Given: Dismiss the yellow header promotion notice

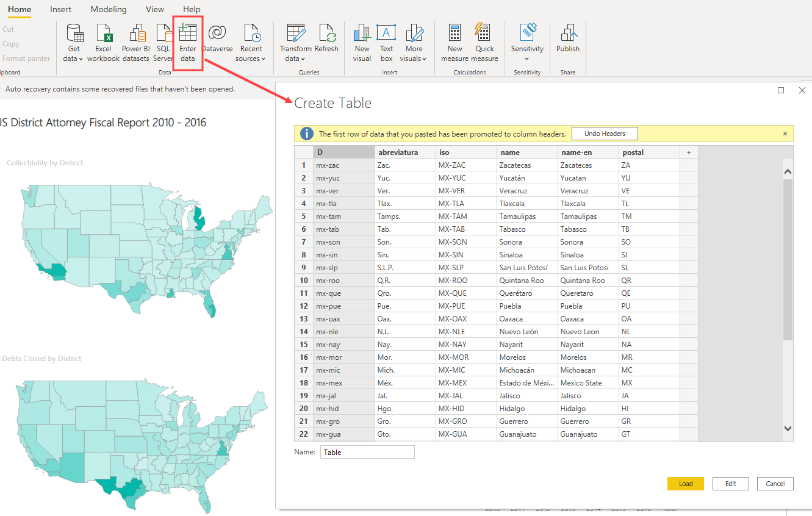Looking at the screenshot, I should (x=785, y=134).
